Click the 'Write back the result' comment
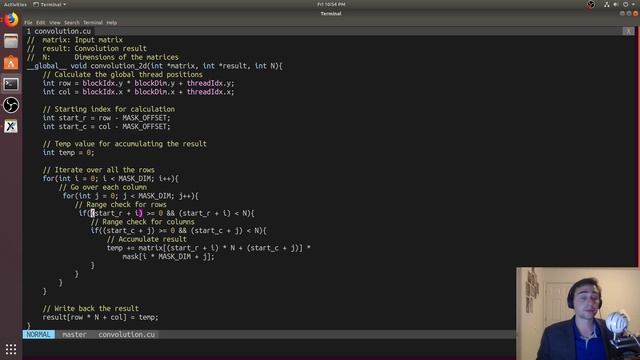Screen dimensions: 640x360 pos(91,309)
